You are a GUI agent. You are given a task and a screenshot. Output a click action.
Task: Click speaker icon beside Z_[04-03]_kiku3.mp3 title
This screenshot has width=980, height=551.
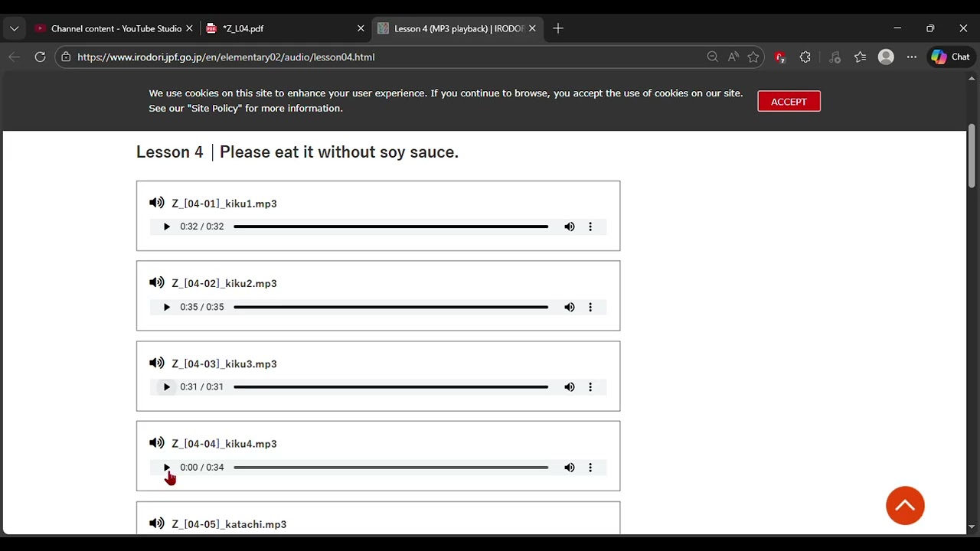coord(157,363)
